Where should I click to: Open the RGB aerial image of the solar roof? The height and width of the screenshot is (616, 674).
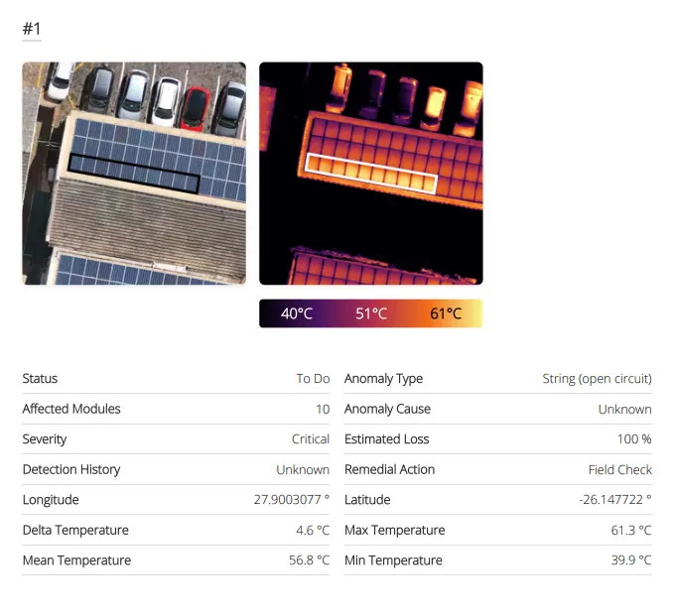[134, 174]
